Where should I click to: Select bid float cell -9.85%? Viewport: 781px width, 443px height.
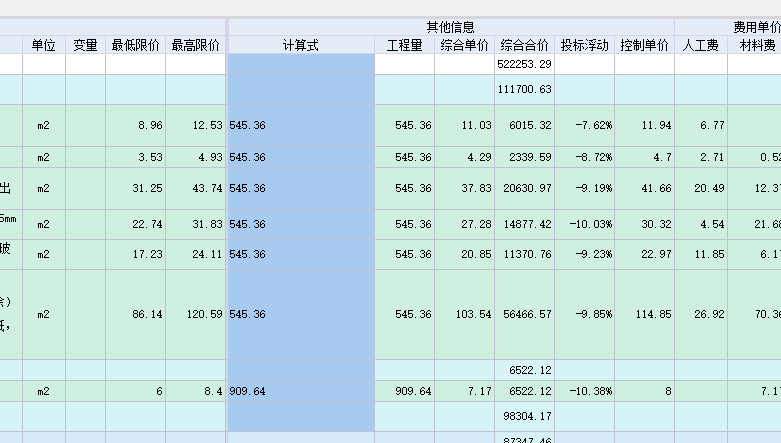[x=585, y=314]
